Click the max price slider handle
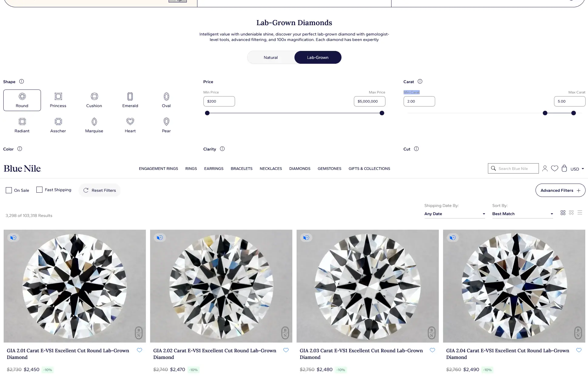 [x=382, y=113]
